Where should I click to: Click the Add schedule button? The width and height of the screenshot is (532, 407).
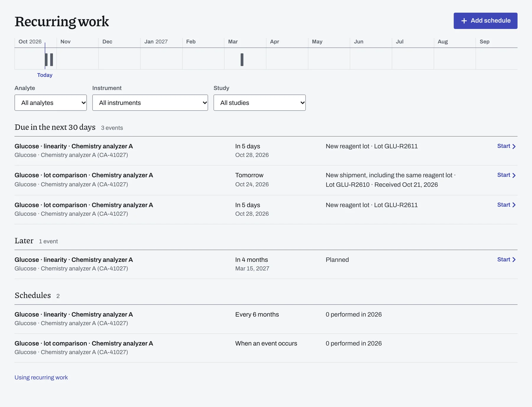485,21
